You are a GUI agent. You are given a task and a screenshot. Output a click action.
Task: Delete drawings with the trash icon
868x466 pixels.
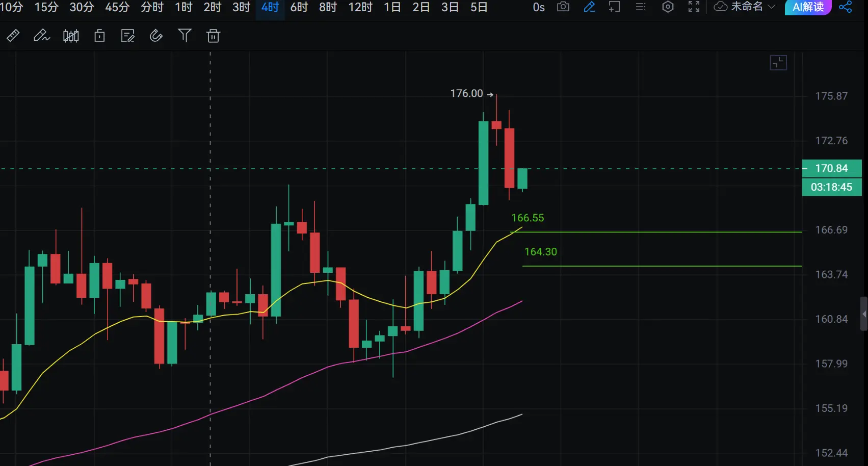click(x=213, y=36)
